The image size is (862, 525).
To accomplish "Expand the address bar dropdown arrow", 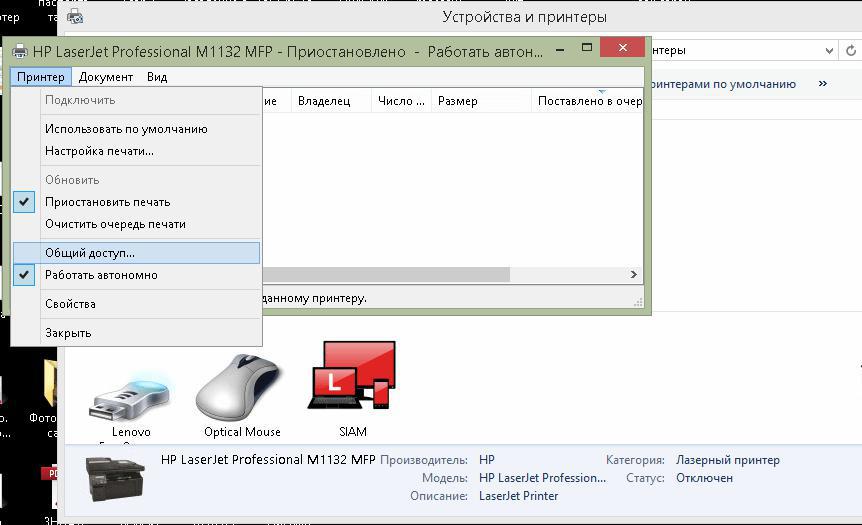I will [829, 51].
